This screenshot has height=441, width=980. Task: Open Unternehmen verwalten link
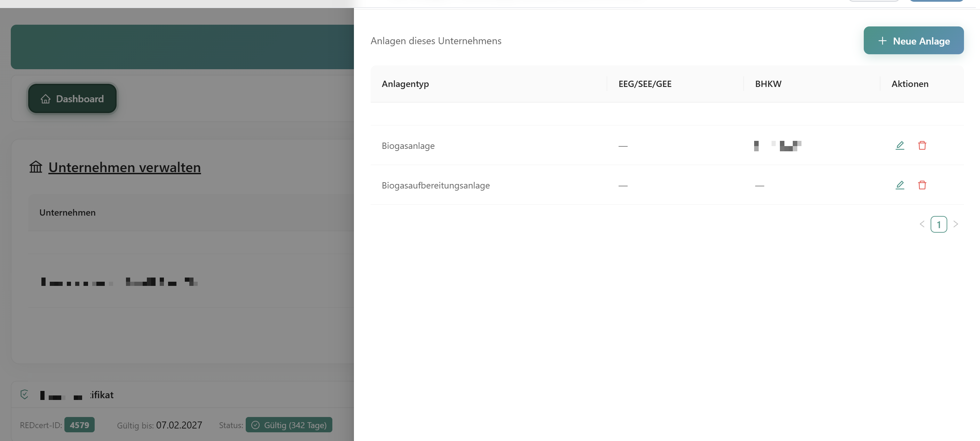tap(124, 167)
